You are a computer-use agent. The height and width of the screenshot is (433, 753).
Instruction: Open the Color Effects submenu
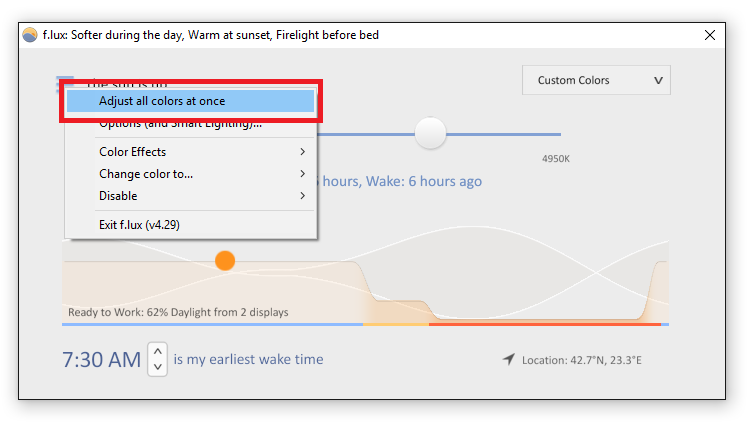point(191,152)
